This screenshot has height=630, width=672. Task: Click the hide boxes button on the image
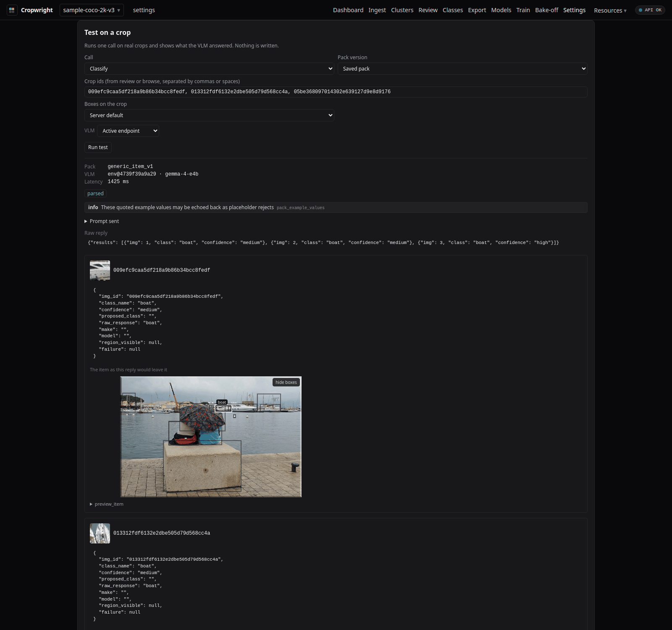click(x=286, y=382)
